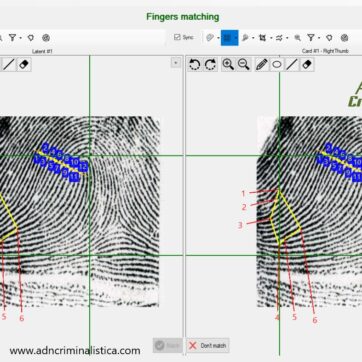Click the swap arrows icon in top toolbar
Image resolution: width=362 pixels, height=362 pixels.
[279, 38]
